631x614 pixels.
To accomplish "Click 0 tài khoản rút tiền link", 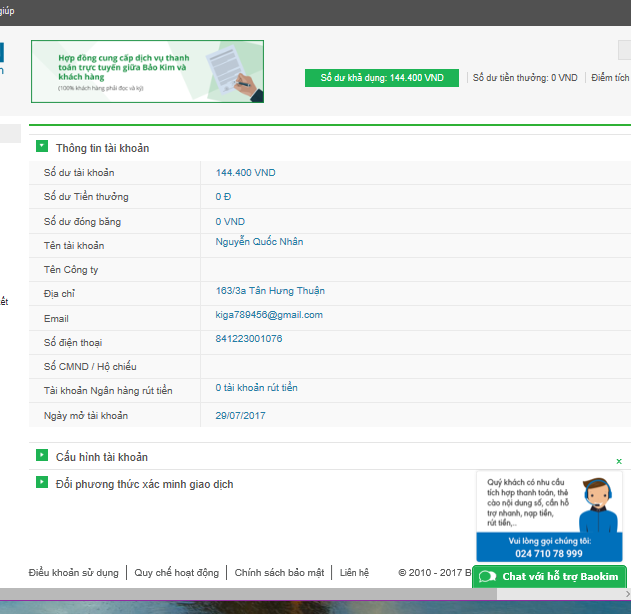I will [256, 387].
